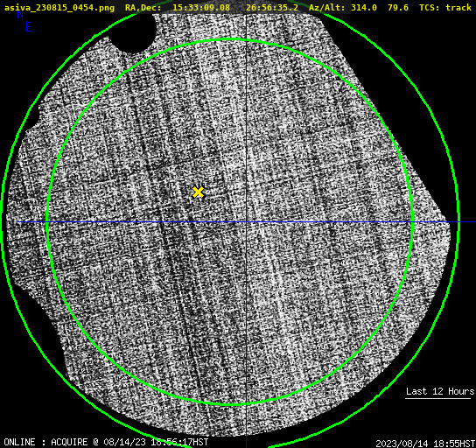The image size is (476, 448).
Task: Click the crosshair intersection at image center
Action: coord(246,222)
